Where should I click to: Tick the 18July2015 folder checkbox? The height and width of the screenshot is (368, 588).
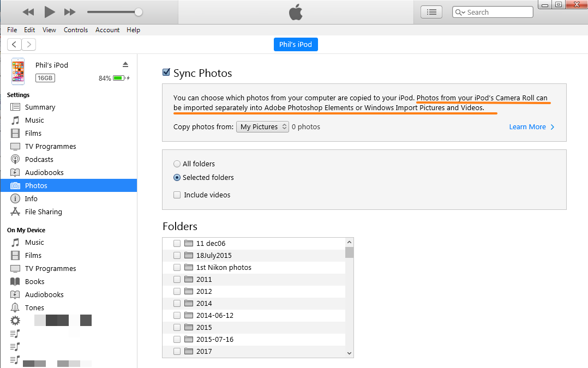(x=177, y=255)
